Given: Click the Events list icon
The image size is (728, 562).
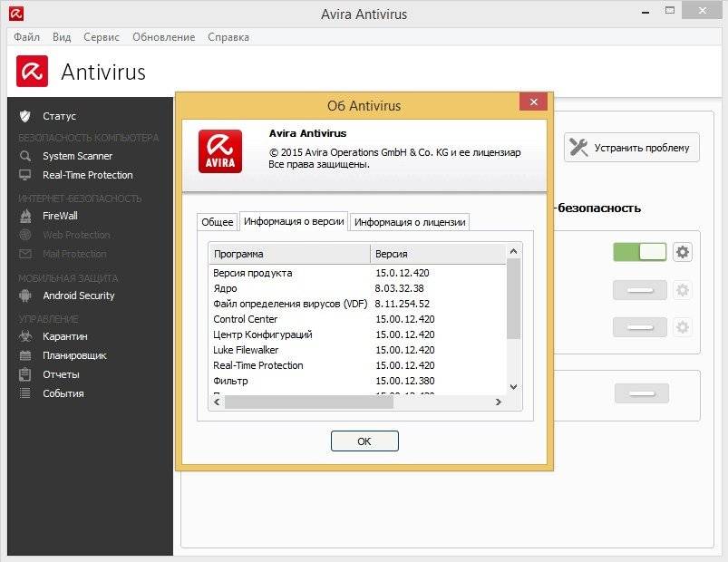Looking at the screenshot, I should click(x=25, y=393).
